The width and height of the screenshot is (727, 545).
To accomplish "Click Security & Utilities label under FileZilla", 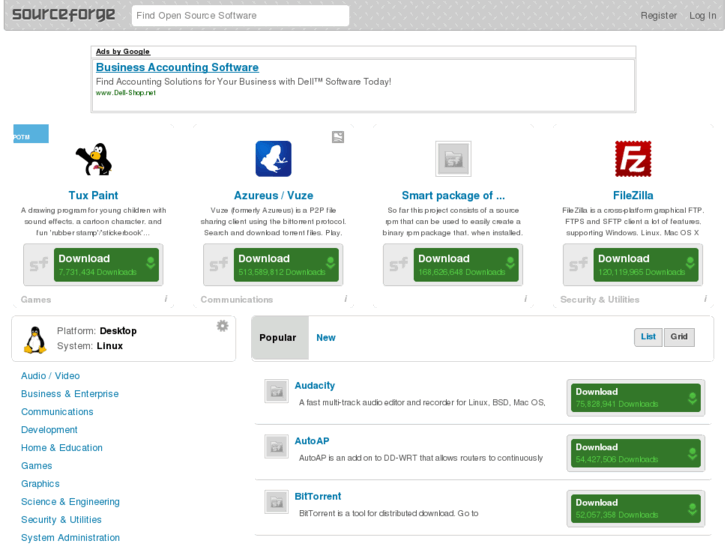I will click(599, 300).
